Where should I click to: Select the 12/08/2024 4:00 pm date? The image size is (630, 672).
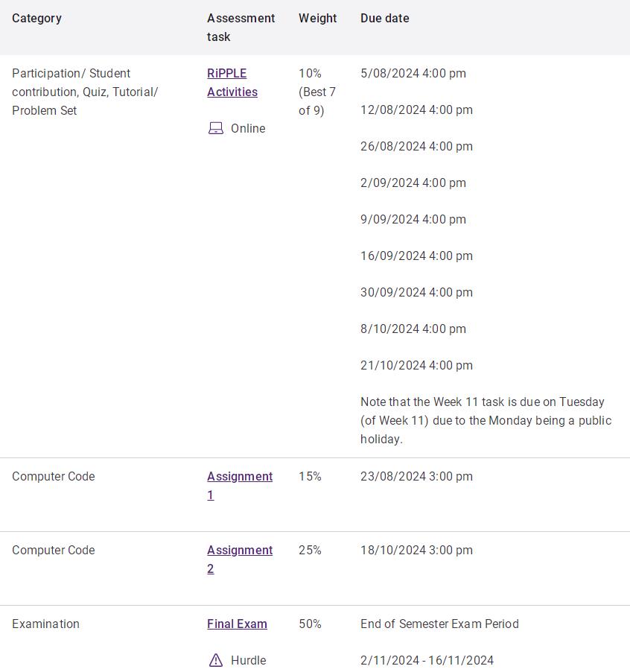pos(417,110)
